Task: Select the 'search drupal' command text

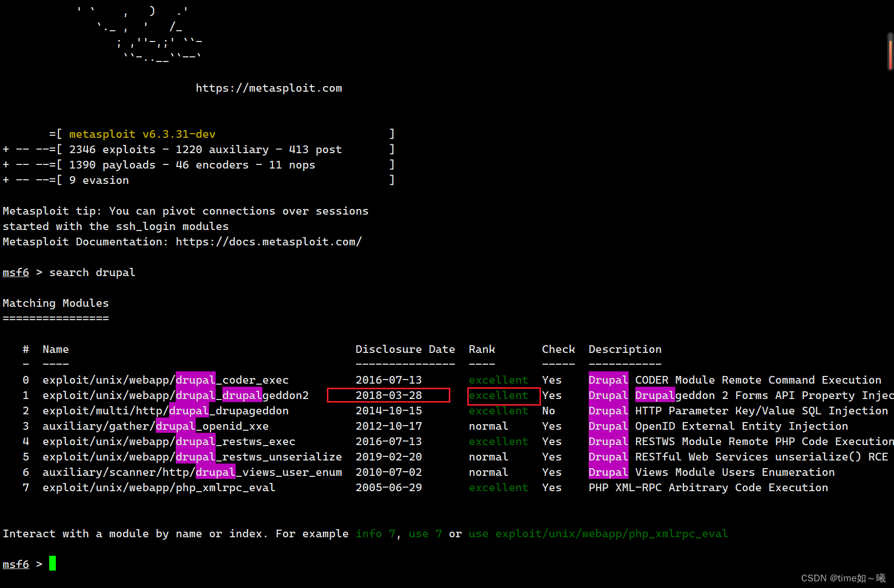Action: pos(92,272)
